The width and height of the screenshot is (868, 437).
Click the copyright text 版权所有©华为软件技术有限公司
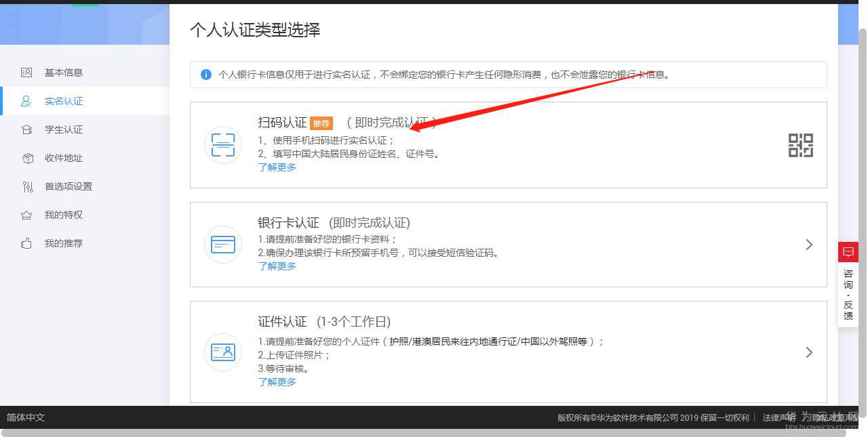pos(618,417)
